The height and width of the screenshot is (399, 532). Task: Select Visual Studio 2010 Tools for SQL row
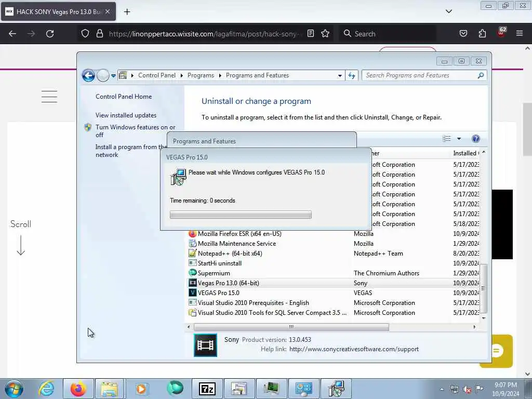tap(334, 312)
